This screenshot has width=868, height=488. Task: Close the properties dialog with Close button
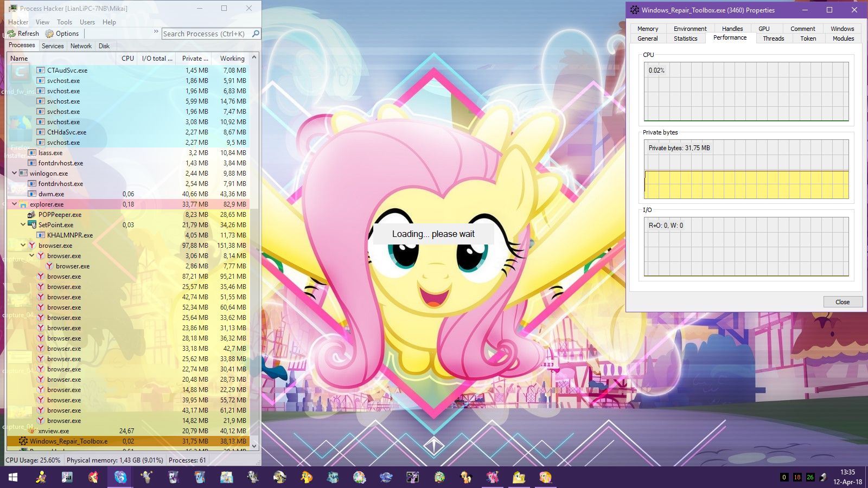click(843, 302)
